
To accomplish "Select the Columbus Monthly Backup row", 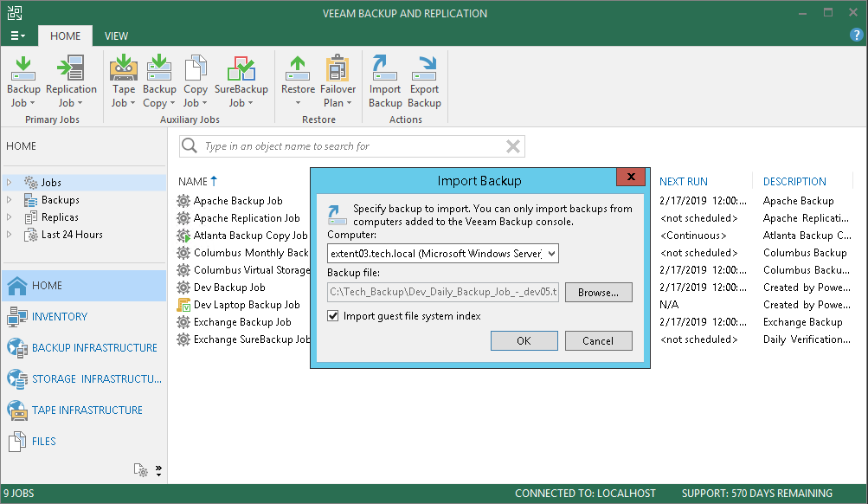I will (x=242, y=253).
